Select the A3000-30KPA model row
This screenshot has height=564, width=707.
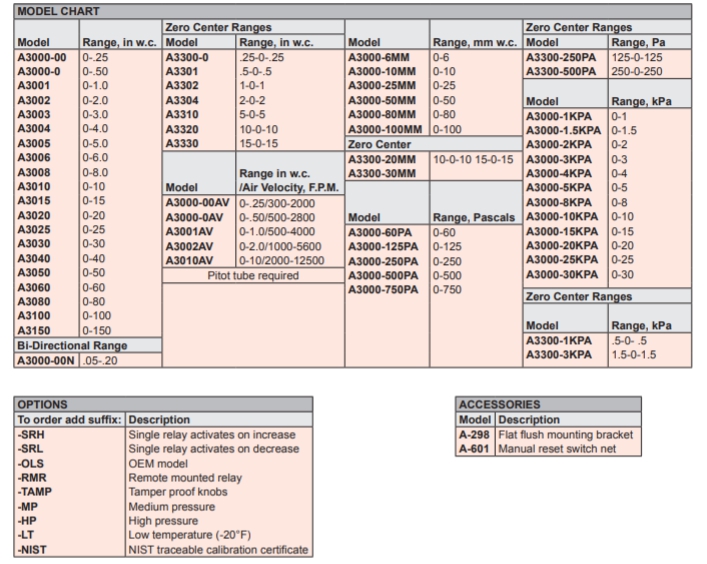tap(566, 275)
